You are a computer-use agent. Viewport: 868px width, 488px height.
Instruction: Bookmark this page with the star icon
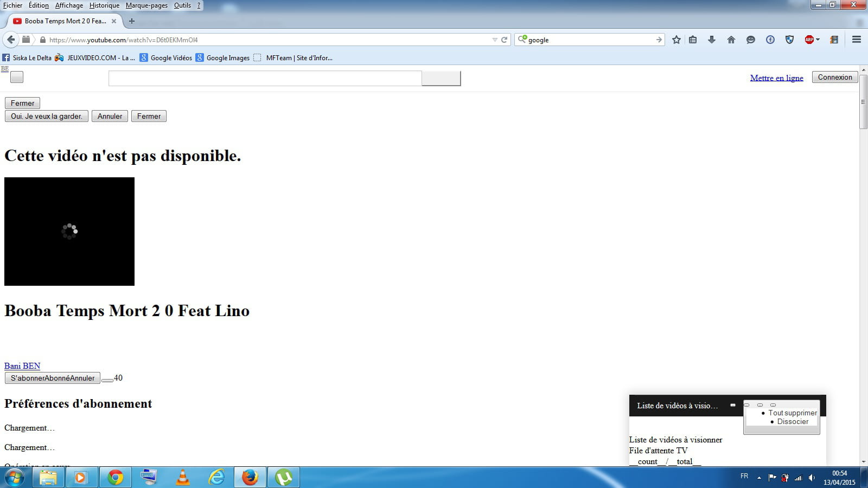click(676, 40)
